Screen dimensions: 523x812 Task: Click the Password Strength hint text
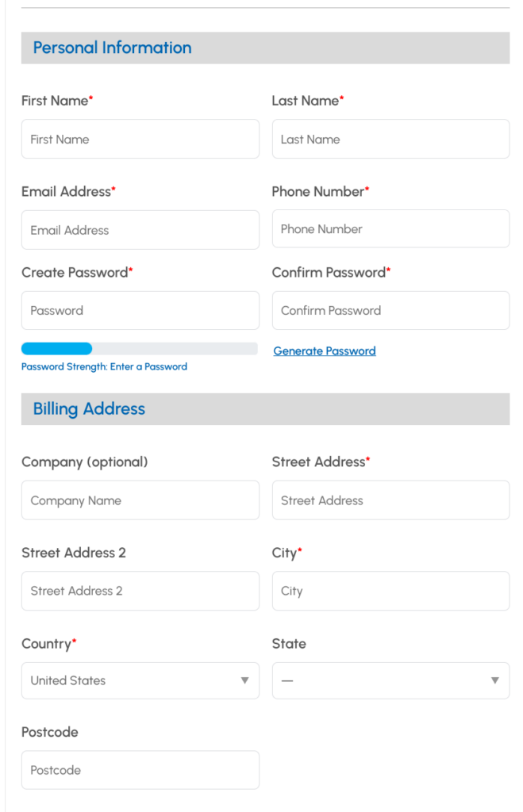[104, 366]
